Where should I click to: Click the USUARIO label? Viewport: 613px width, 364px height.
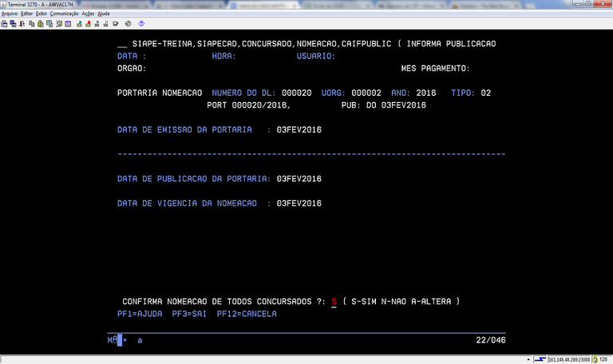316,57
